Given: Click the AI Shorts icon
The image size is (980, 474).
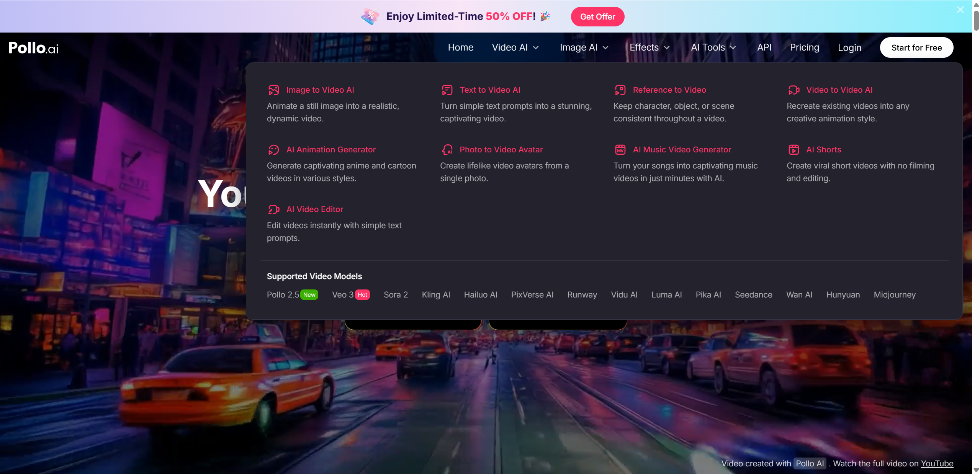Looking at the screenshot, I should [793, 150].
